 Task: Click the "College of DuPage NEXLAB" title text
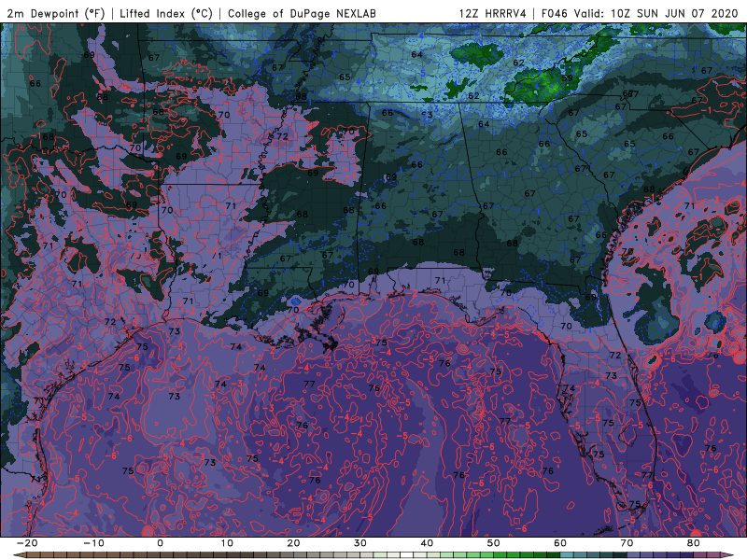(x=302, y=13)
